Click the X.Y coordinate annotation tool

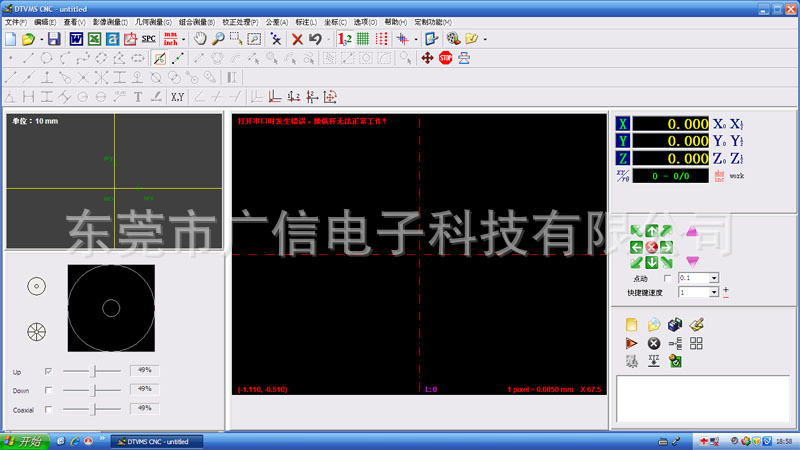click(177, 97)
